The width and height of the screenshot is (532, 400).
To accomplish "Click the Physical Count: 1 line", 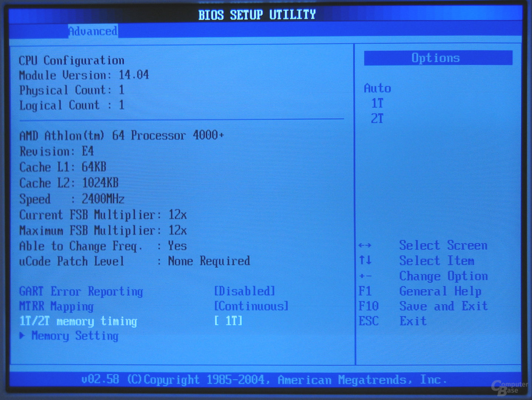I will 72,90.
